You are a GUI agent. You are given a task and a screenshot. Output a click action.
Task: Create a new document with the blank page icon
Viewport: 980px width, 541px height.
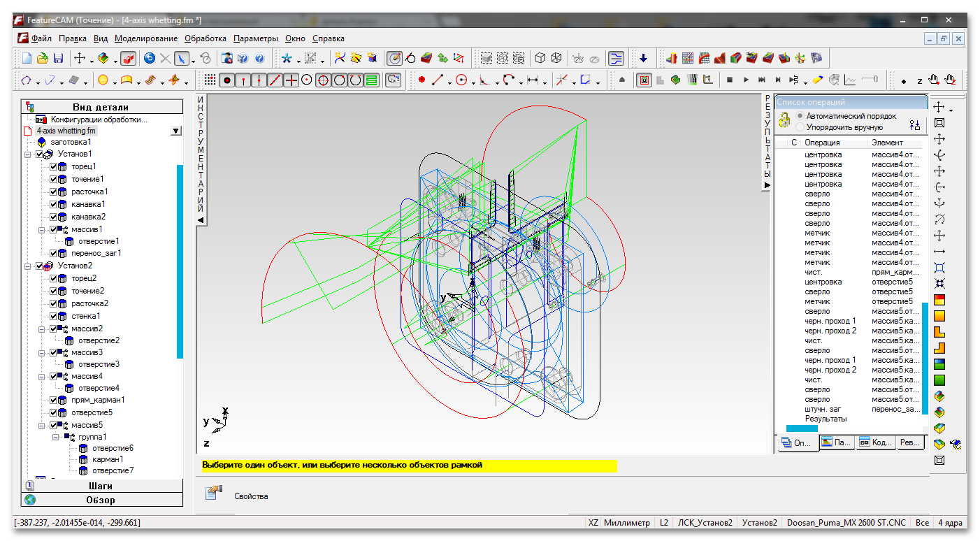point(27,59)
